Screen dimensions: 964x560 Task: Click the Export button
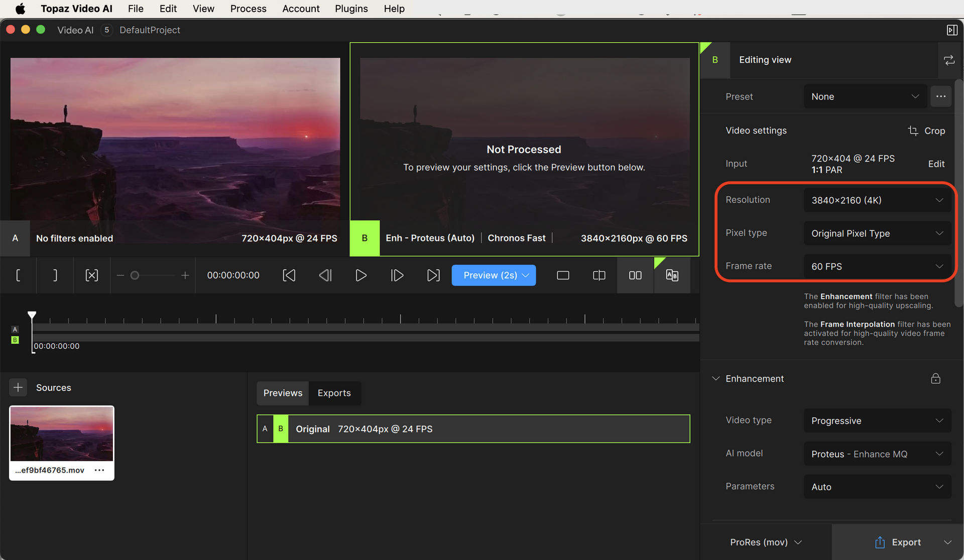click(x=898, y=542)
